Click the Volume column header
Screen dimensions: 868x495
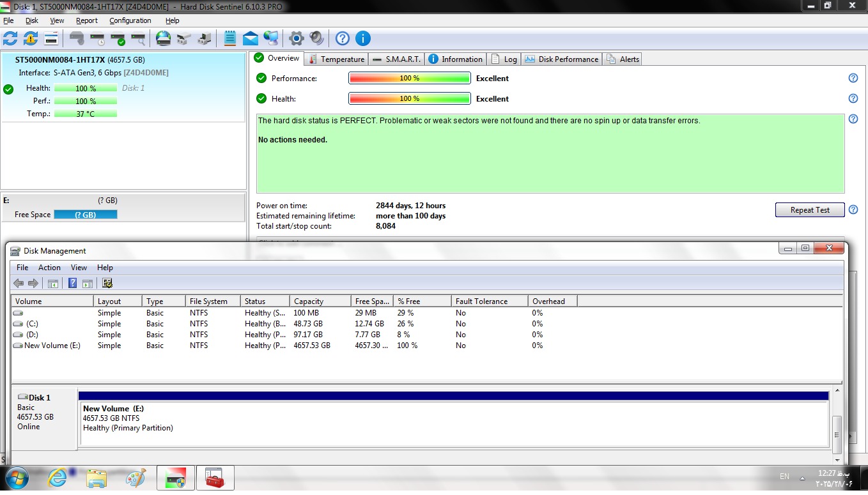[52, 301]
